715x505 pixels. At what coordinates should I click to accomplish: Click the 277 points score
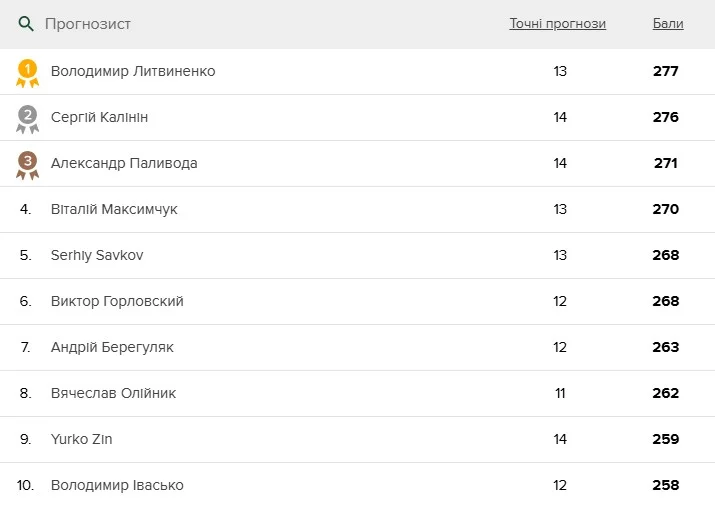coord(665,72)
